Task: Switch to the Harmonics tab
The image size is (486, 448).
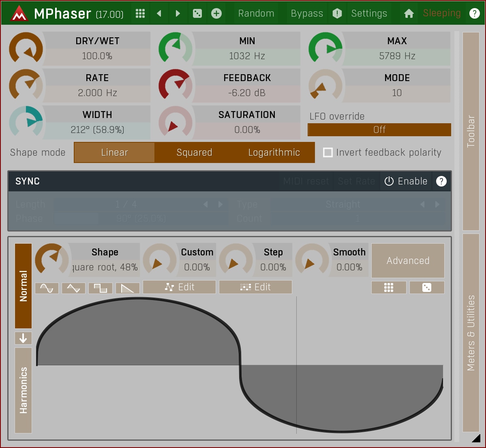Action: pyautogui.click(x=23, y=390)
